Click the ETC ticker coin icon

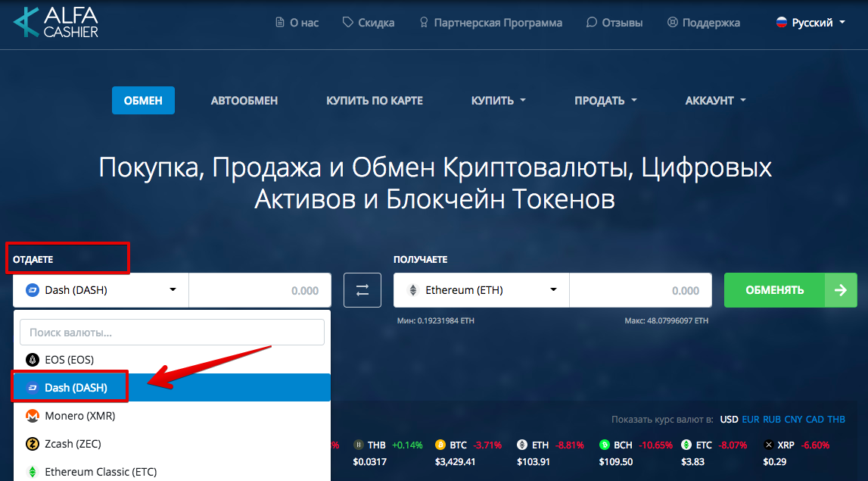point(686,445)
